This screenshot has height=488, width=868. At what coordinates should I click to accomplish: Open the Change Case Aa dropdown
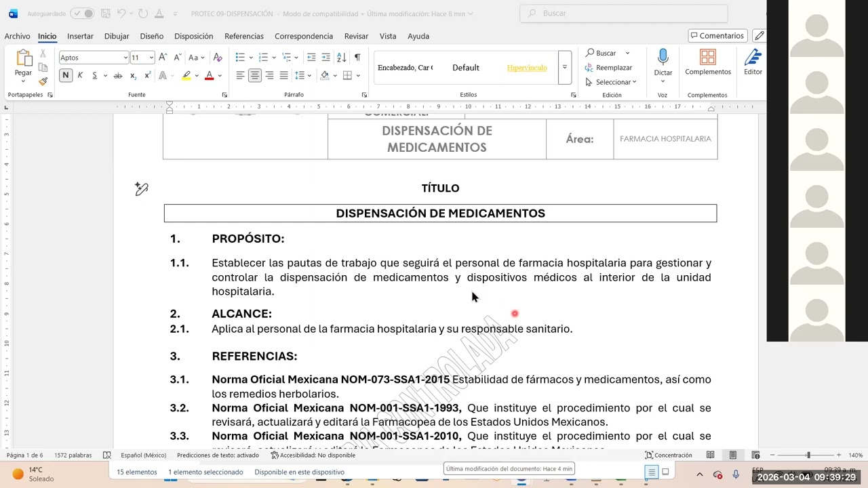197,58
